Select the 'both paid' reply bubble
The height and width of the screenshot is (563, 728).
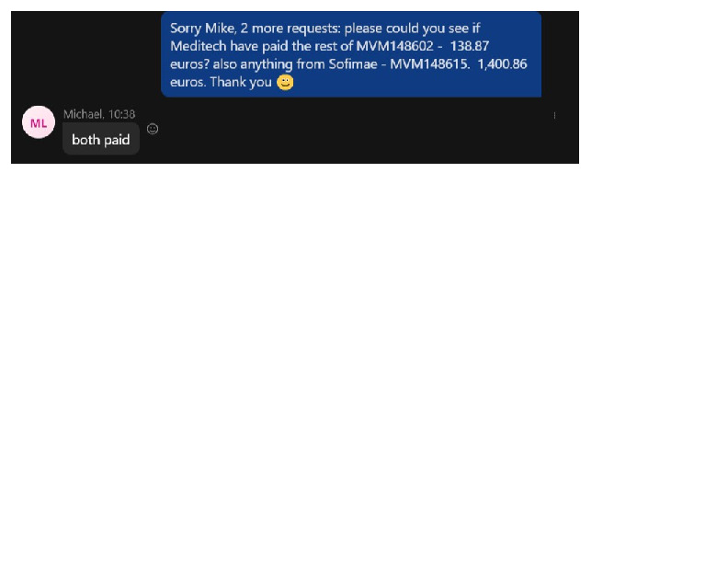click(x=101, y=139)
